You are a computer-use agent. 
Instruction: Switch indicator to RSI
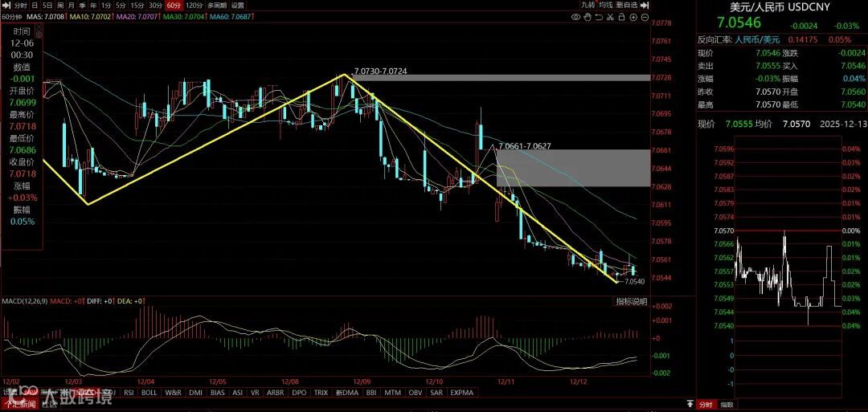tap(129, 393)
